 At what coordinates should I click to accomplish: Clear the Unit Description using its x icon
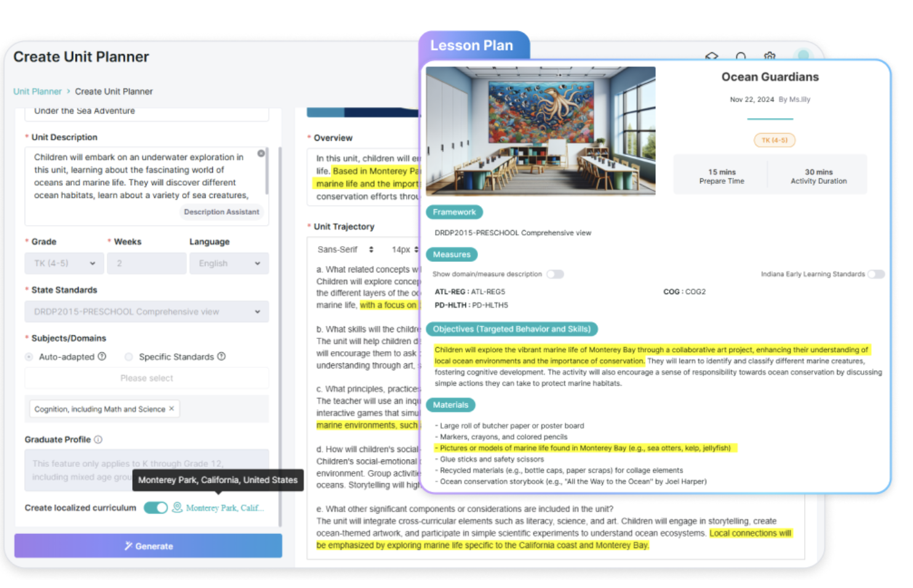[x=261, y=153]
